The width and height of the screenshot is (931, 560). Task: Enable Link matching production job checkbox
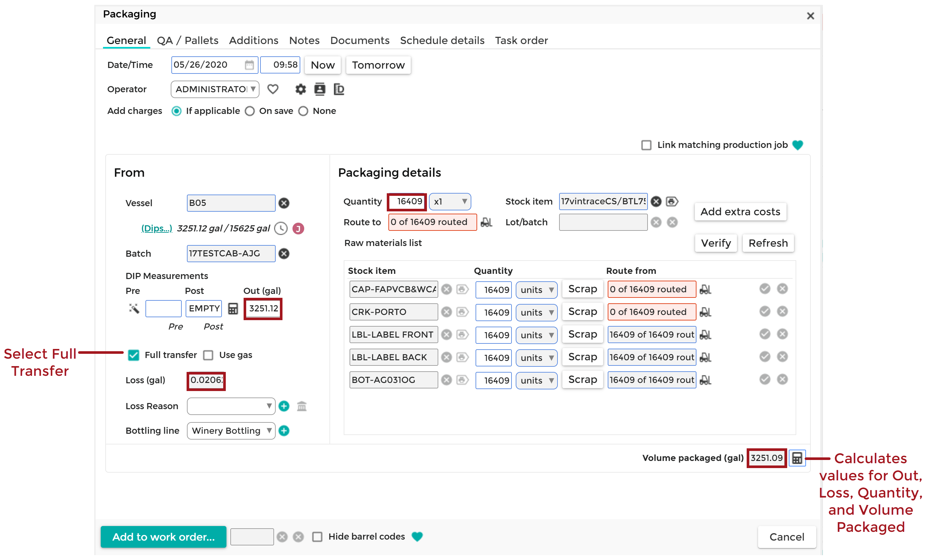pos(646,145)
